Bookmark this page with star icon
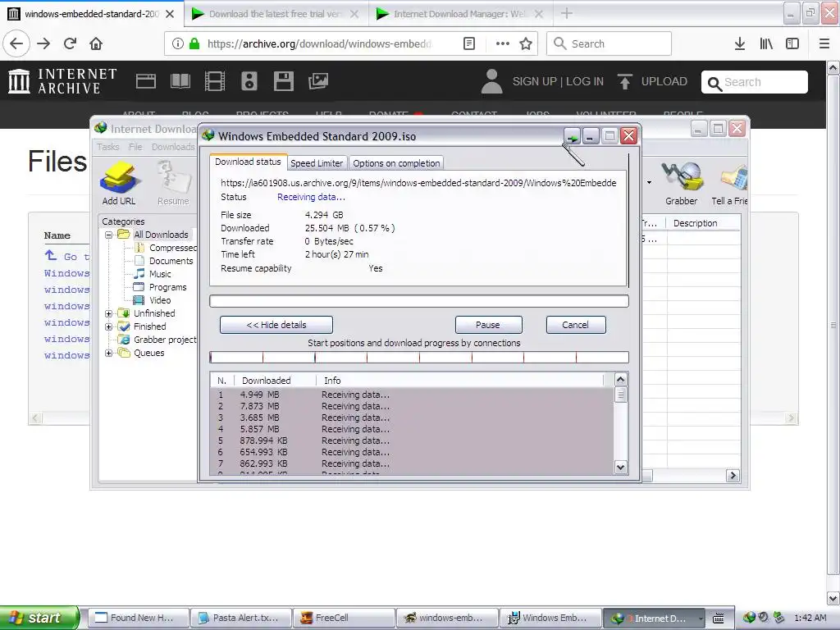This screenshot has height=630, width=840. 526,43
